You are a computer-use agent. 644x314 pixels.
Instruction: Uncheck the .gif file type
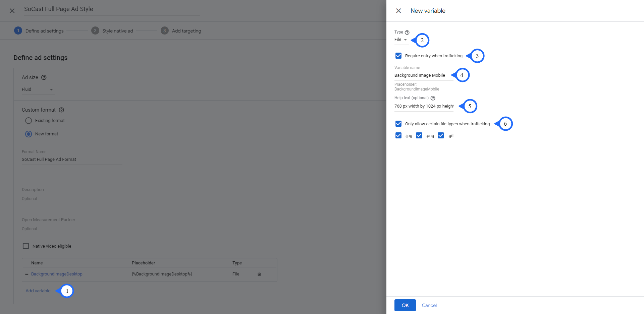441,135
